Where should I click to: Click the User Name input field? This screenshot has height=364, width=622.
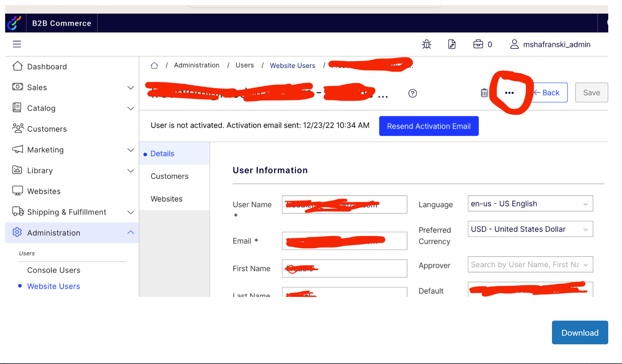pyautogui.click(x=345, y=204)
